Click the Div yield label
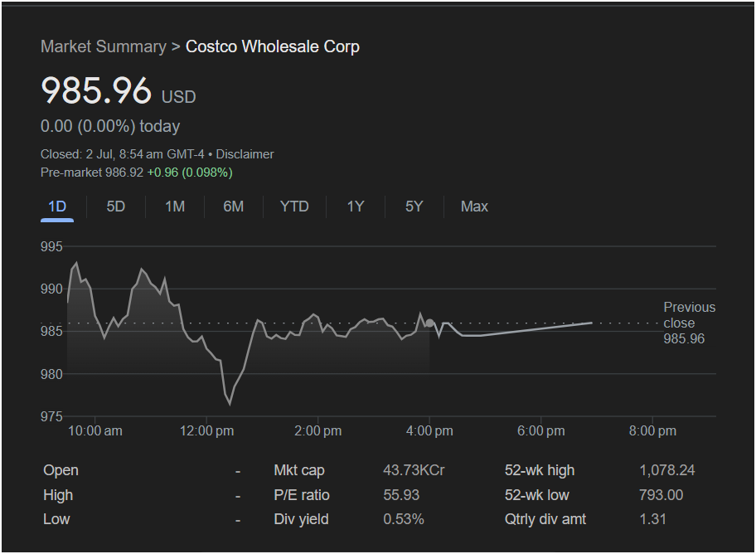756x554 pixels. (x=302, y=520)
